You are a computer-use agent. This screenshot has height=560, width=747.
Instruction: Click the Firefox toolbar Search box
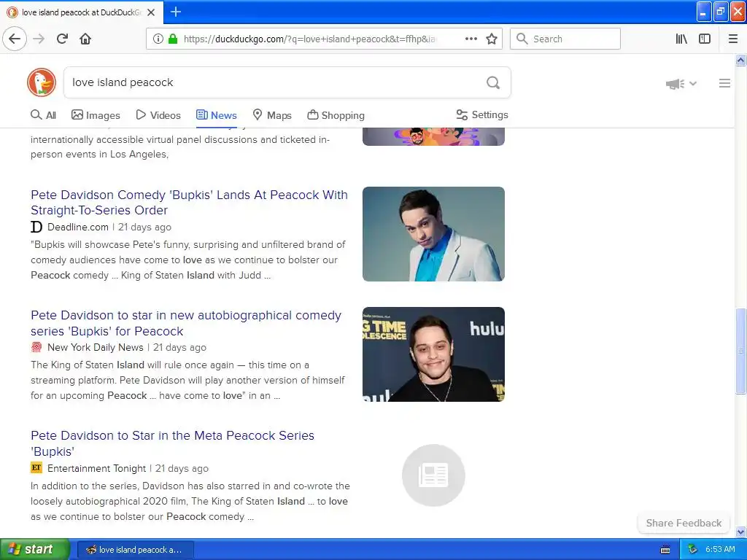pos(565,39)
